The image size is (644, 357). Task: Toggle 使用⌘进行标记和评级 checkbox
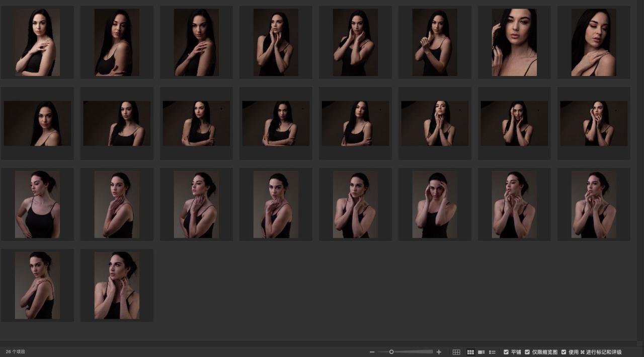[x=563, y=352]
